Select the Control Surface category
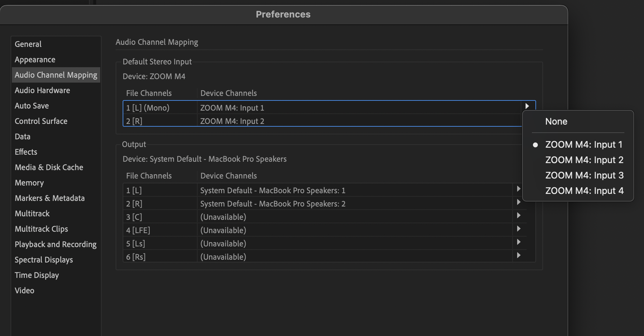Image resolution: width=644 pixels, height=336 pixels. coord(41,121)
